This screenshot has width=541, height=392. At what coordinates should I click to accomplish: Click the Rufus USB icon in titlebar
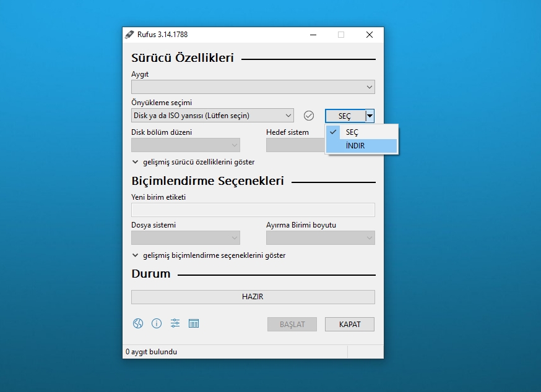tap(130, 35)
